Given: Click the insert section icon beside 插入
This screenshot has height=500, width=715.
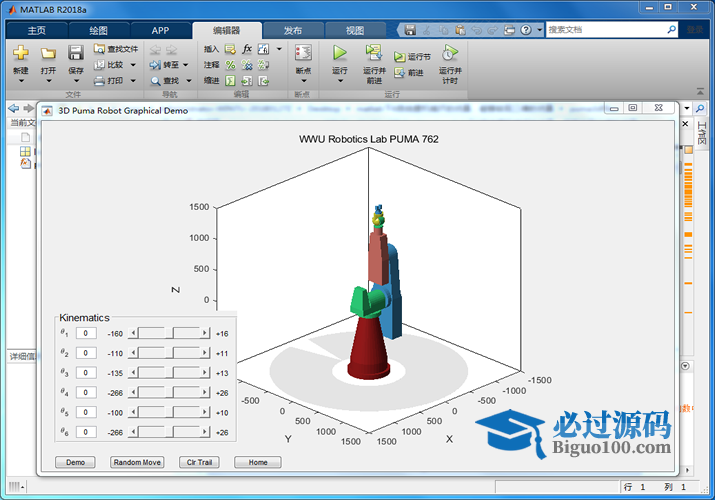Looking at the screenshot, I should pos(230,49).
